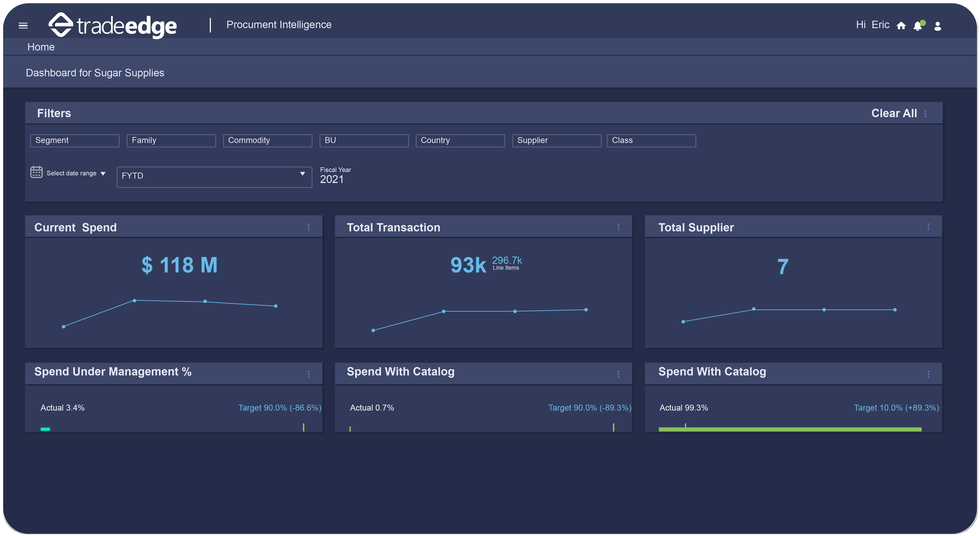
Task: Expand Select date range dropdown arrow
Action: click(x=103, y=174)
